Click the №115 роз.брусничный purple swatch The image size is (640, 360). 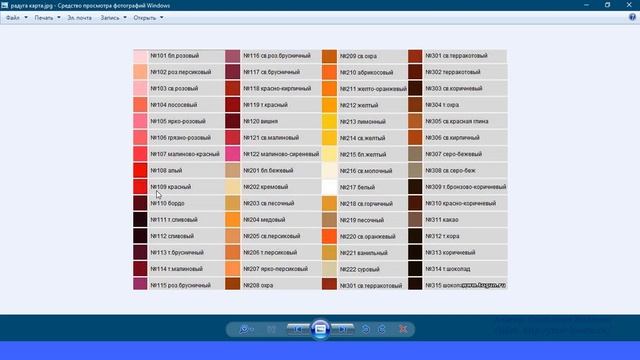140,284
